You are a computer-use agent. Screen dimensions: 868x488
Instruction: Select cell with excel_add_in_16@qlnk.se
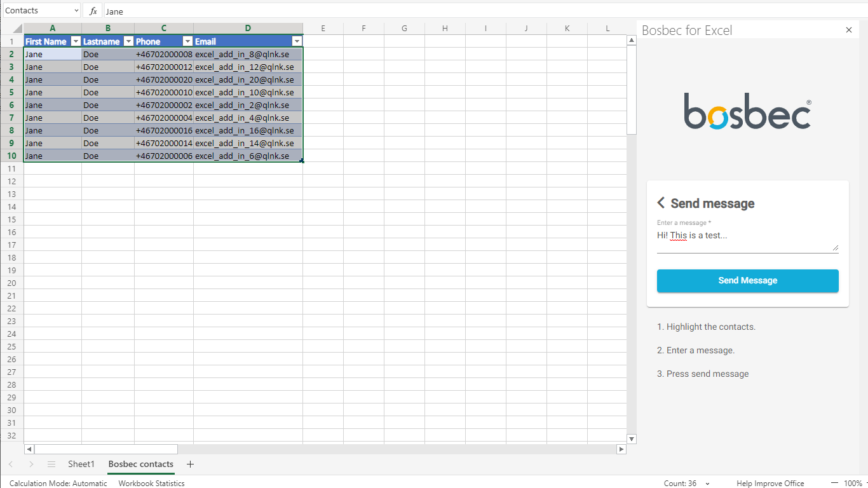[x=248, y=130]
